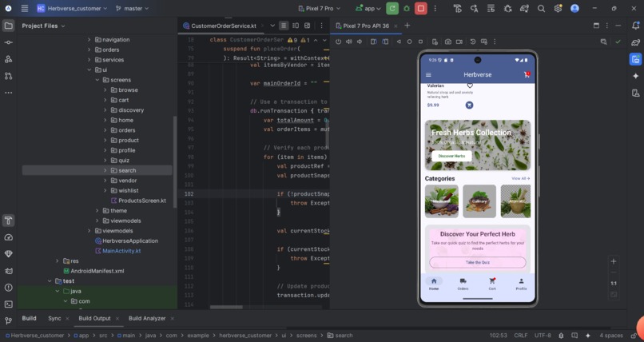Screen dimensions: 644x342
Task: Open Terminal tool window icon
Action: point(8,304)
